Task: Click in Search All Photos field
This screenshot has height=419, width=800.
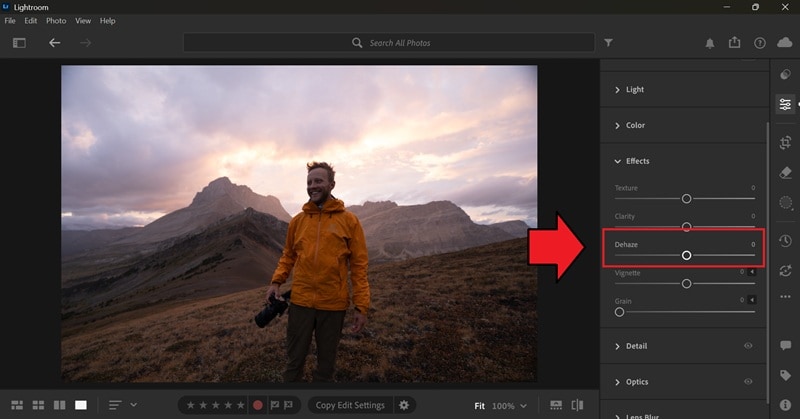Action: pos(389,43)
